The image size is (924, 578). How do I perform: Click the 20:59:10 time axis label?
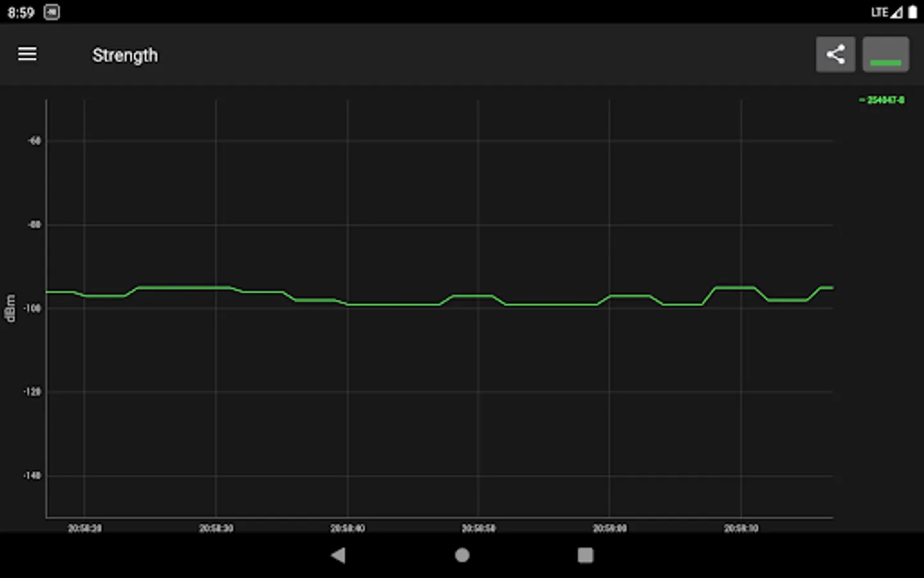pyautogui.click(x=741, y=529)
